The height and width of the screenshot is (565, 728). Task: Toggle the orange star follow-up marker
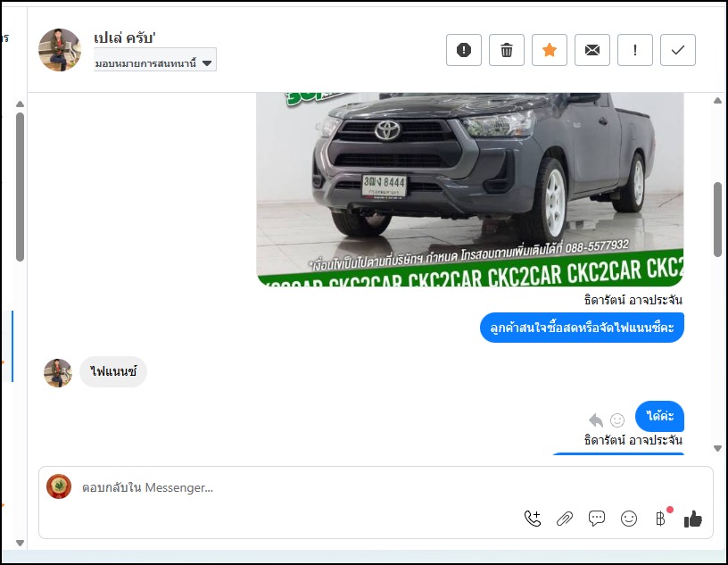pos(550,50)
